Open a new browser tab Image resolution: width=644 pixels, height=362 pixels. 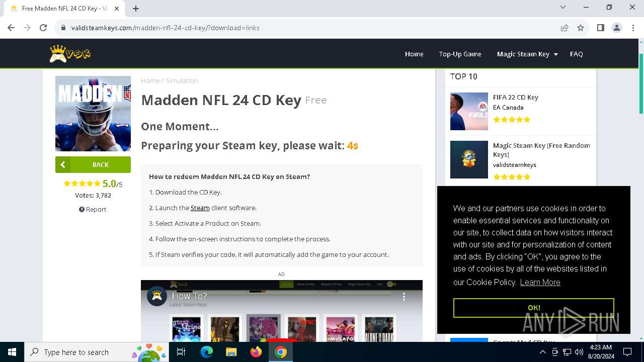(136, 8)
